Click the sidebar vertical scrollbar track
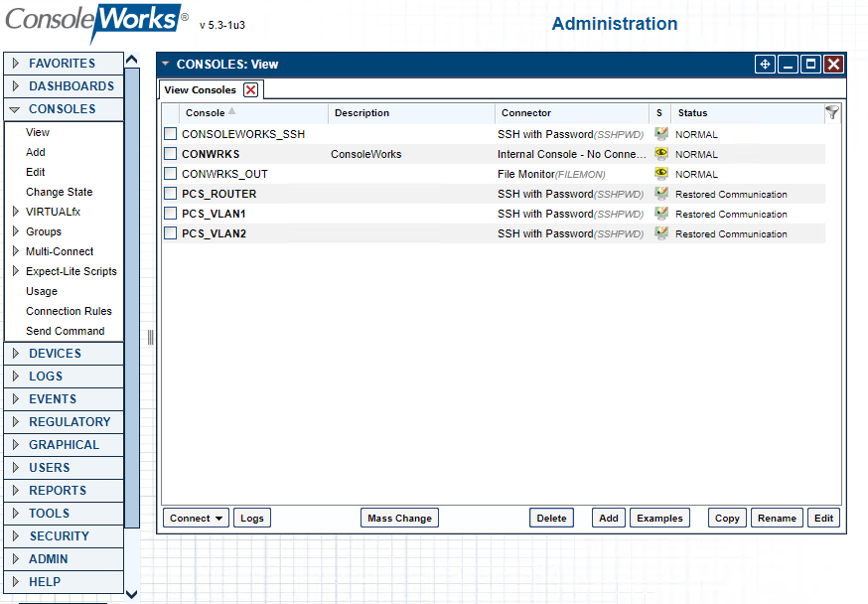Image resolution: width=868 pixels, height=604 pixels. (132, 297)
